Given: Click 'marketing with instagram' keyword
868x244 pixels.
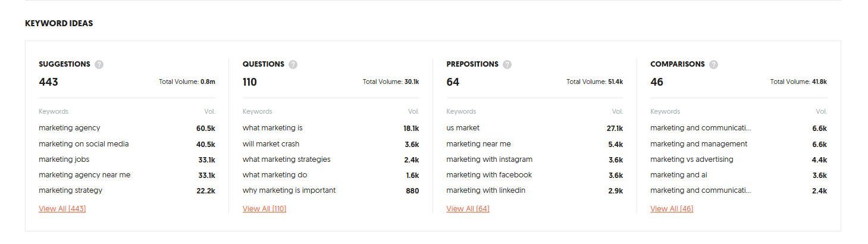Looking at the screenshot, I should tap(490, 159).
